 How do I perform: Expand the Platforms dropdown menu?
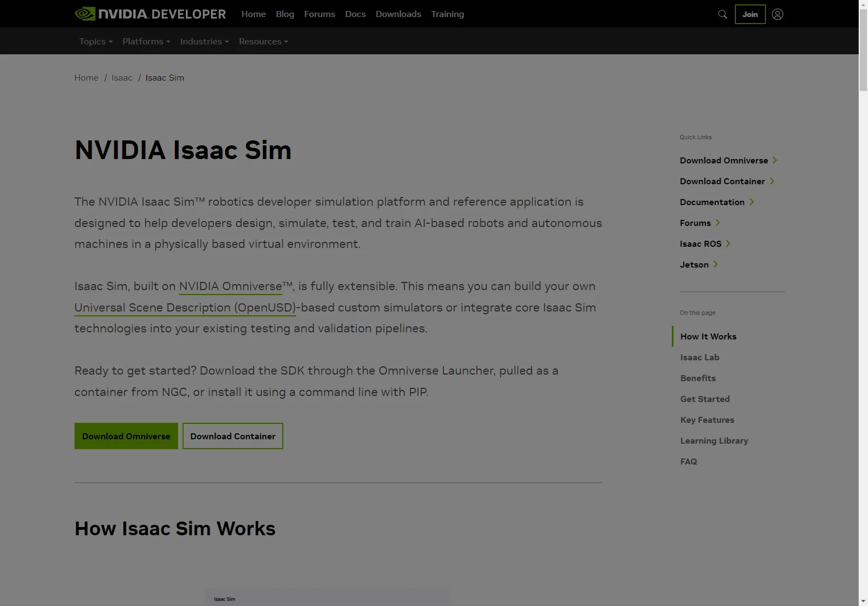[146, 42]
